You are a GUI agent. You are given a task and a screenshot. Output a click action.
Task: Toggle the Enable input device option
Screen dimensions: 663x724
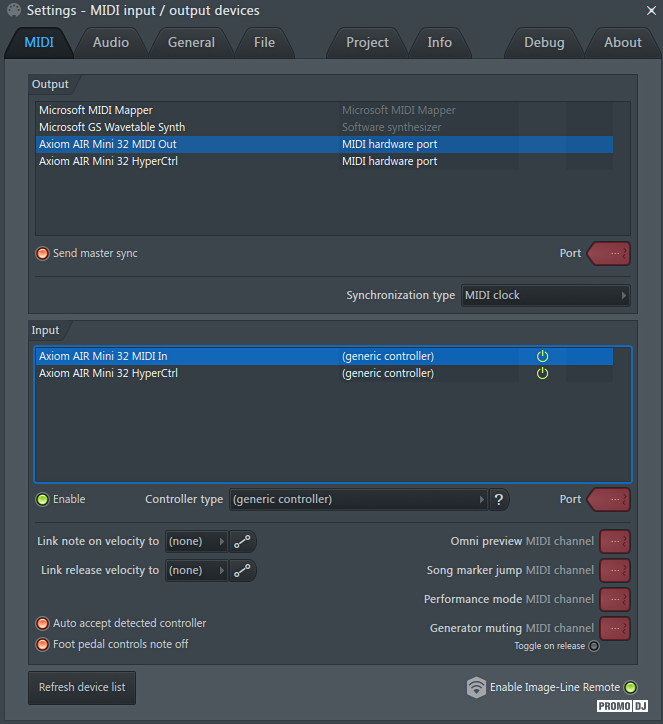click(x=42, y=500)
